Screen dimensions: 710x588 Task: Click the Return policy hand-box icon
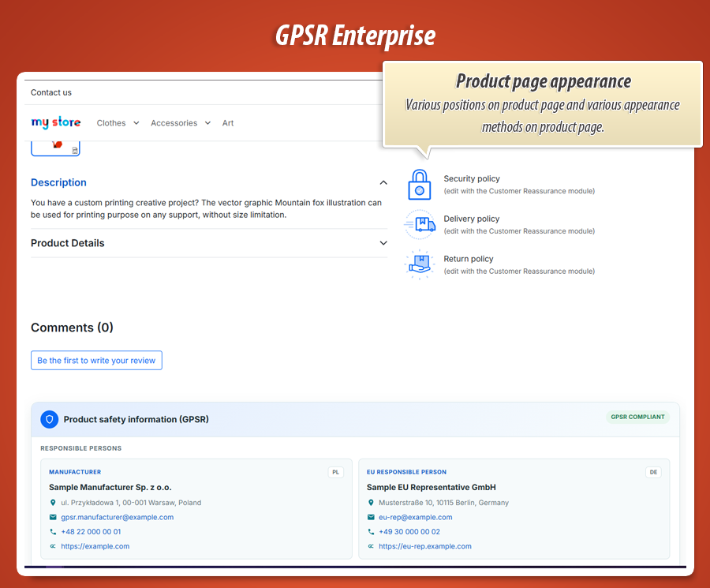(x=420, y=264)
